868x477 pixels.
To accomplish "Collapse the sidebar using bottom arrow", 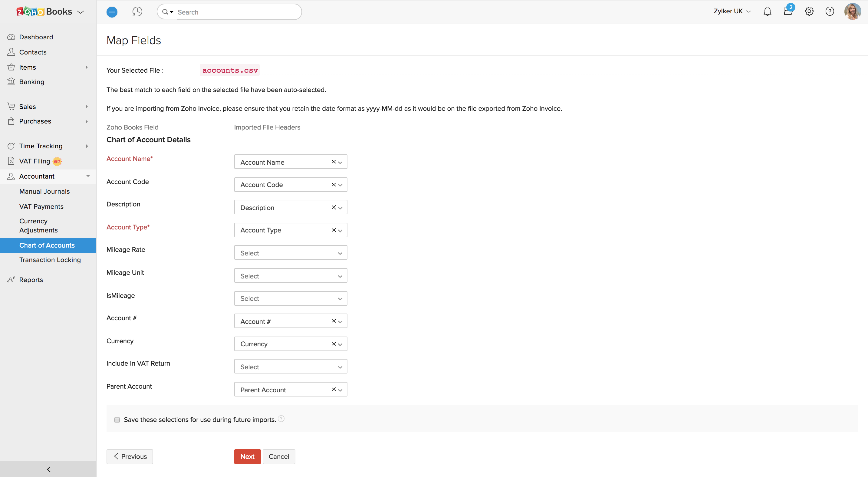I will pos(48,469).
